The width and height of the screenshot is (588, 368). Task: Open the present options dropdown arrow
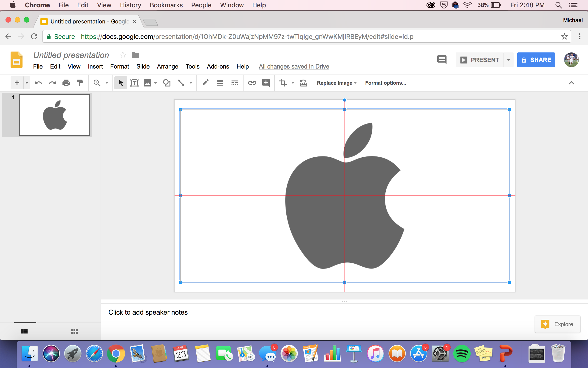tap(508, 60)
